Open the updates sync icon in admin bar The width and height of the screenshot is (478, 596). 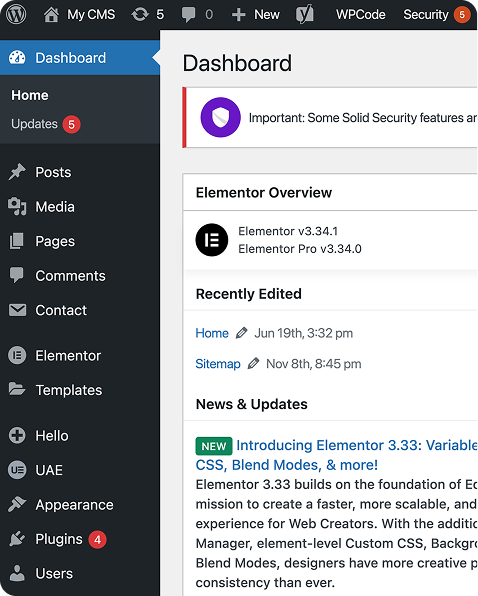tap(140, 14)
